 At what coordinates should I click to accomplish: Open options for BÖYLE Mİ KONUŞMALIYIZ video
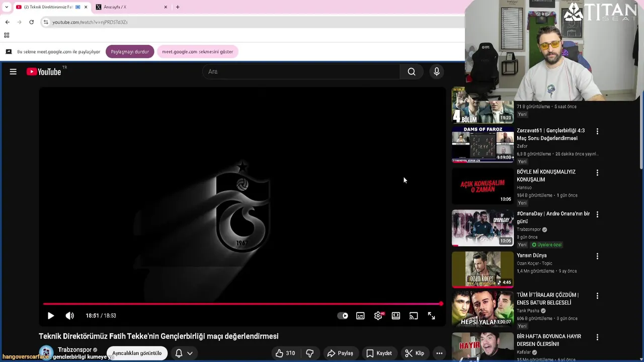597,172
